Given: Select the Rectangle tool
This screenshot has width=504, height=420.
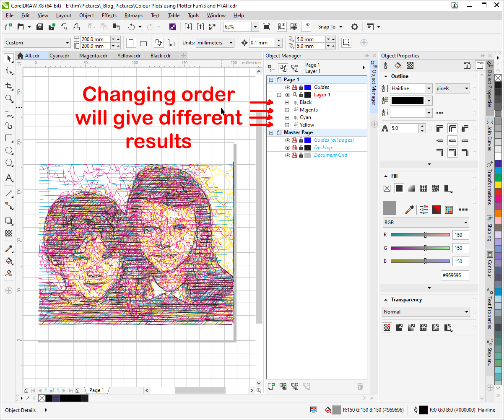Looking at the screenshot, I should (x=8, y=138).
